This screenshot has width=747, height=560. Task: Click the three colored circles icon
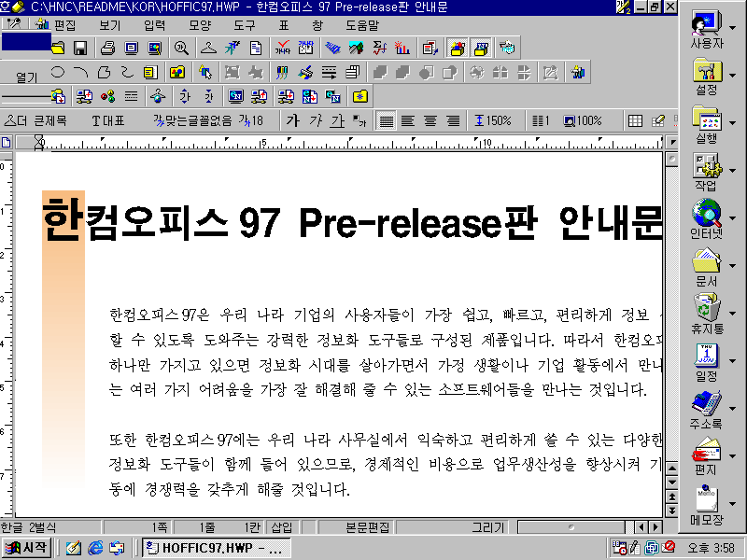tap(107, 97)
